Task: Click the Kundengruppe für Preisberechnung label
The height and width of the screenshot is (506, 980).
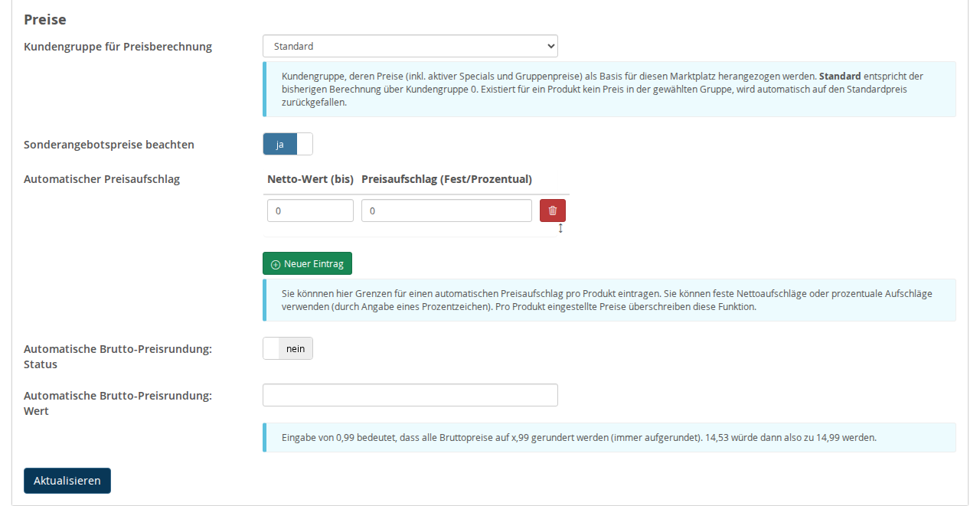Action: point(118,47)
